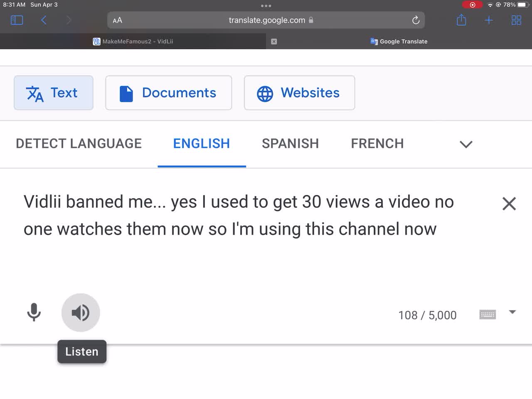Close the current tab with X
This screenshot has width=532, height=399.
click(x=274, y=42)
